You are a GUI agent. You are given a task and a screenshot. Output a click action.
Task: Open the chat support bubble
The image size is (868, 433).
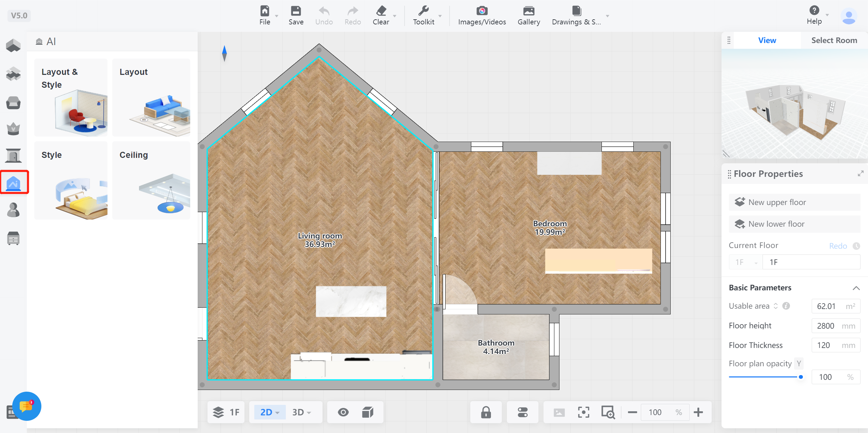[26, 406]
